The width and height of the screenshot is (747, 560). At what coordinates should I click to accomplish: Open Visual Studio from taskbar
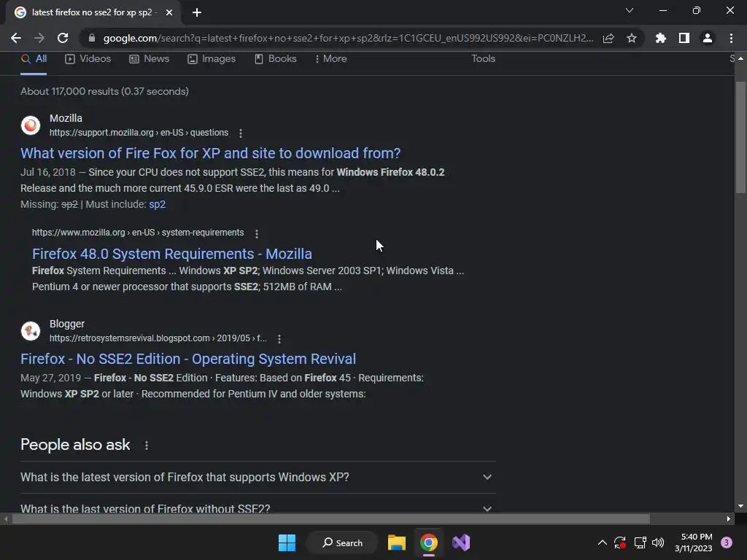click(461, 542)
